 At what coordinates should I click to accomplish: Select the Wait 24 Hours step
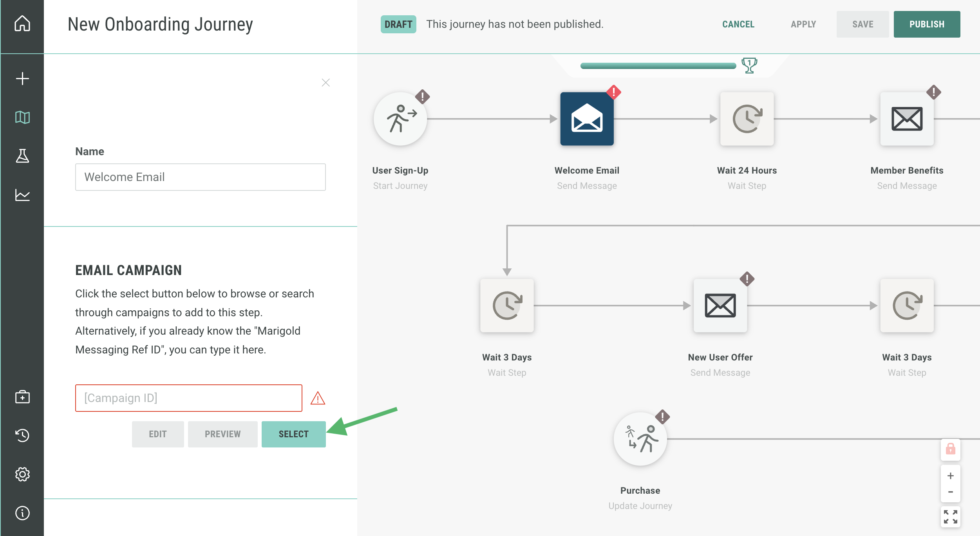coord(747,119)
